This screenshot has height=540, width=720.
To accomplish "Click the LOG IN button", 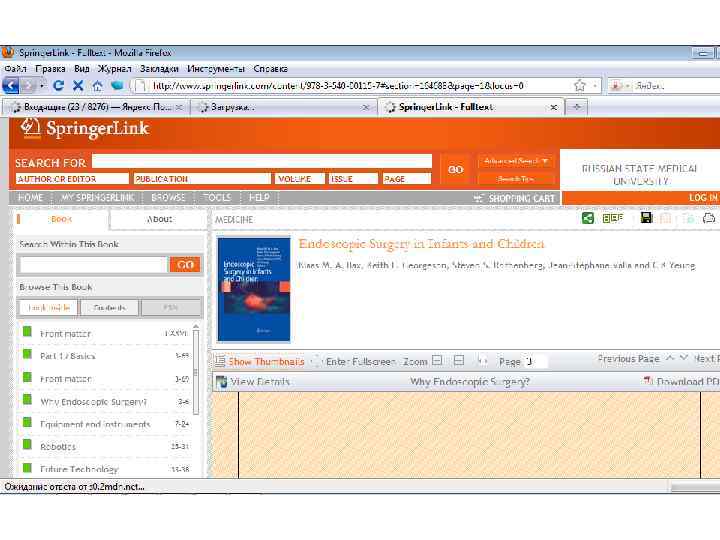I will (x=703, y=197).
